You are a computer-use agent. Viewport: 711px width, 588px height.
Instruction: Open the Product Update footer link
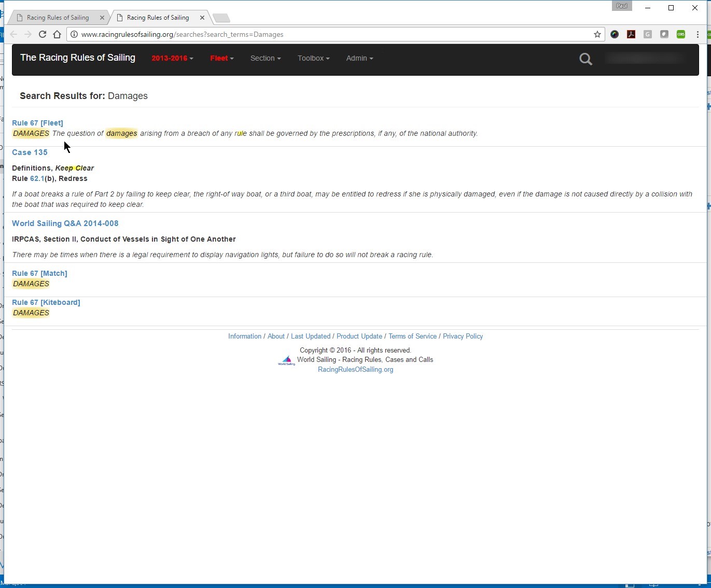point(359,337)
